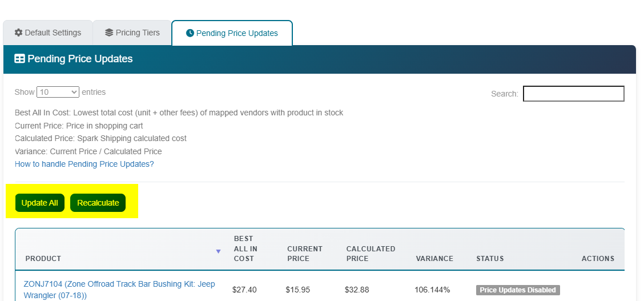The height and width of the screenshot is (301, 644).
Task: Click the Price Updates Disabled status badge
Action: 518,290
